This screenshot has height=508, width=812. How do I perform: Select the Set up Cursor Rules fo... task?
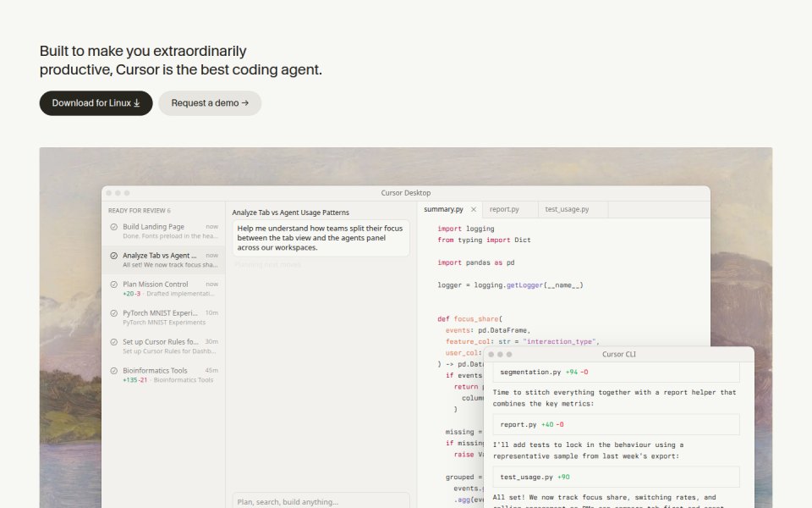point(163,346)
